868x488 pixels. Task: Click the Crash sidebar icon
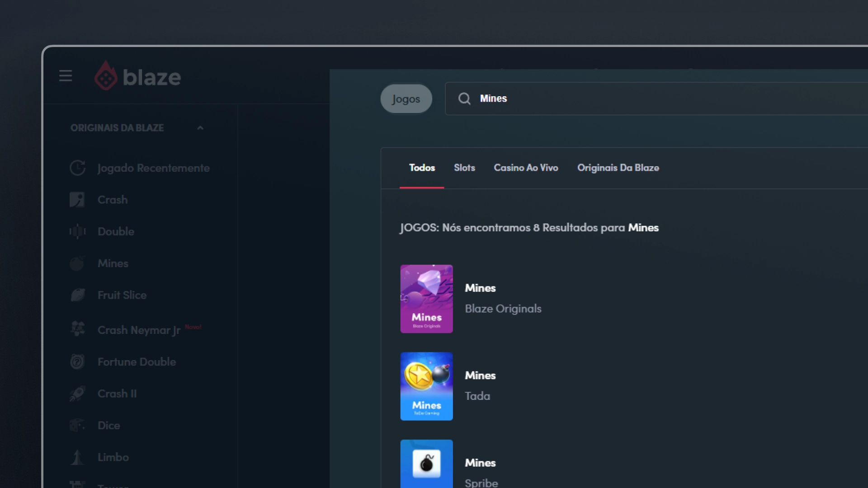77,200
